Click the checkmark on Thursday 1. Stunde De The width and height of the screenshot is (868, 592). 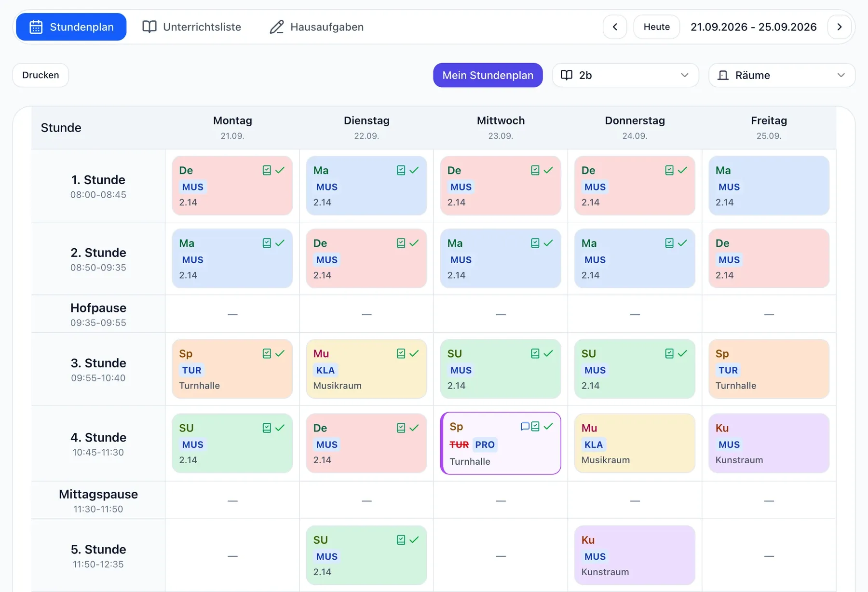[x=682, y=170]
